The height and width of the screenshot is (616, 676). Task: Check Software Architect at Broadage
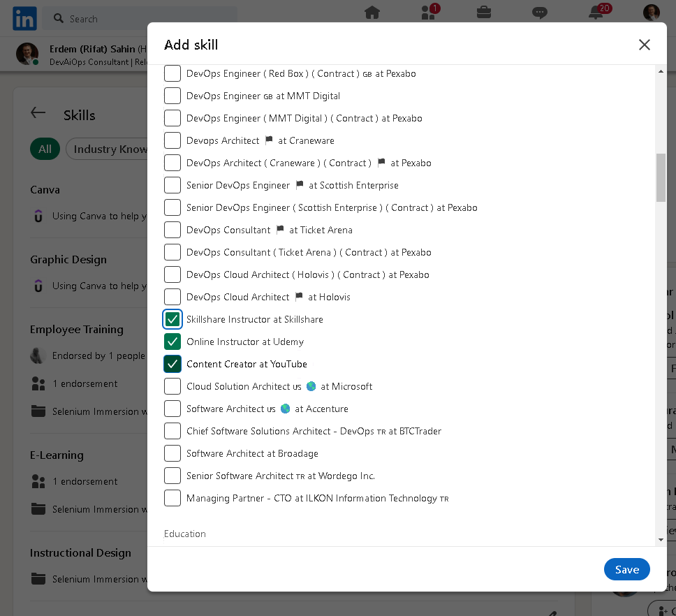click(172, 453)
